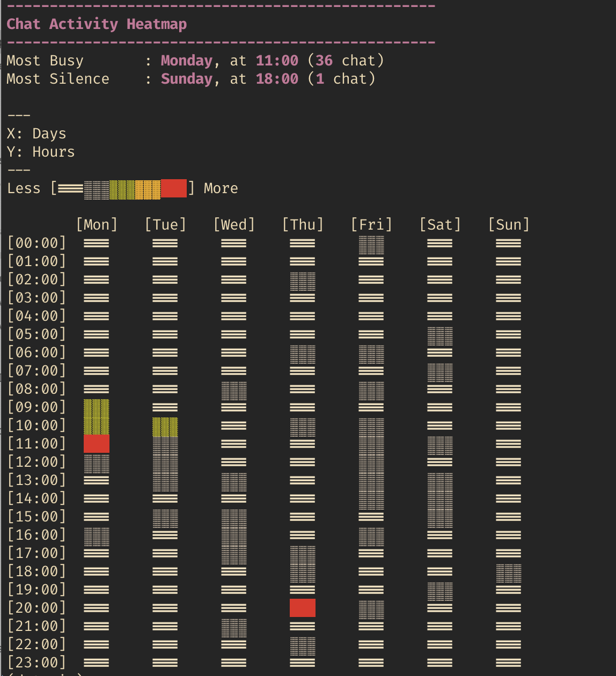Image resolution: width=616 pixels, height=676 pixels.
Task: Click the [Sun] column header
Action: [x=509, y=224]
